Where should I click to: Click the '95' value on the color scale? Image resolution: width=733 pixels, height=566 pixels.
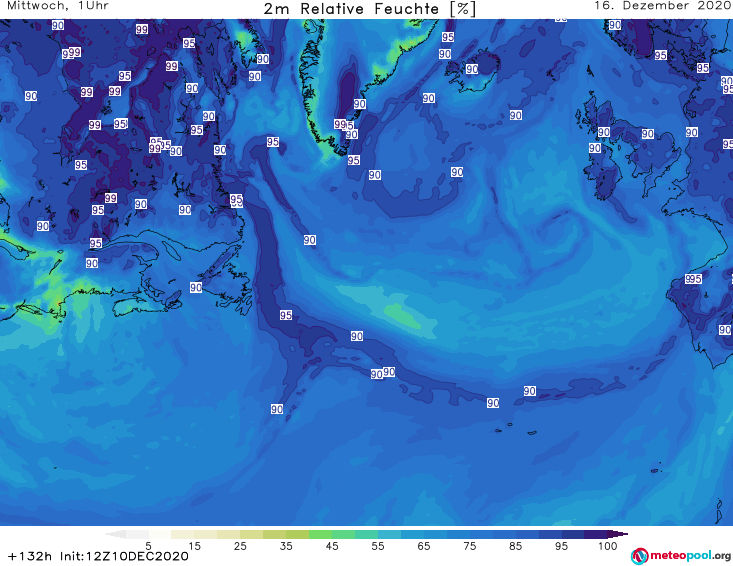(561, 546)
